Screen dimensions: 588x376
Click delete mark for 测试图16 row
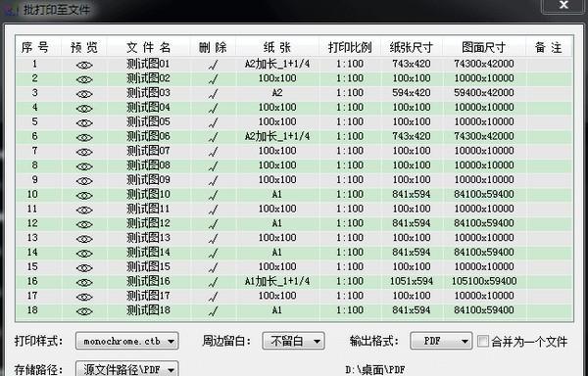coord(213,282)
